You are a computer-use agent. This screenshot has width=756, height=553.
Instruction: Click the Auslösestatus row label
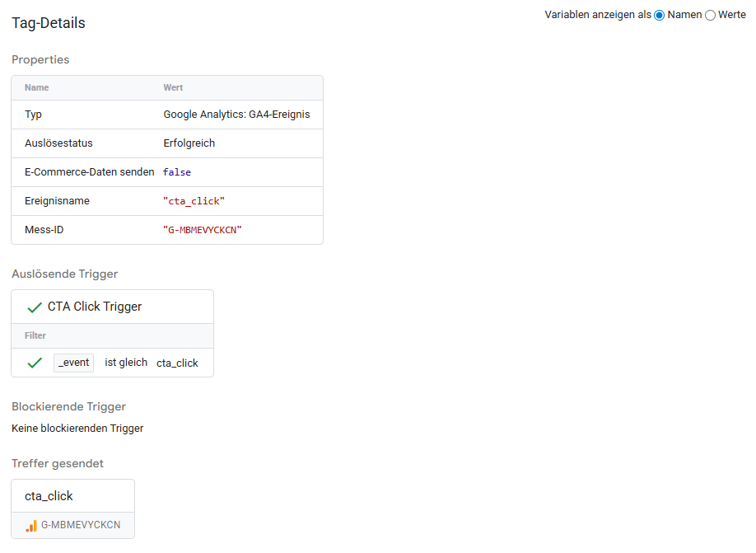coord(58,143)
